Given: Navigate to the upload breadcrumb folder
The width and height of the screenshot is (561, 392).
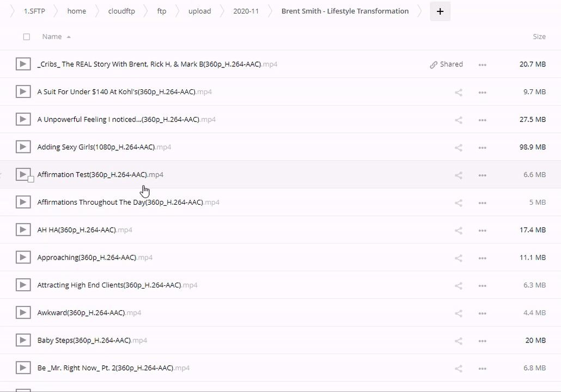Looking at the screenshot, I should point(199,11).
